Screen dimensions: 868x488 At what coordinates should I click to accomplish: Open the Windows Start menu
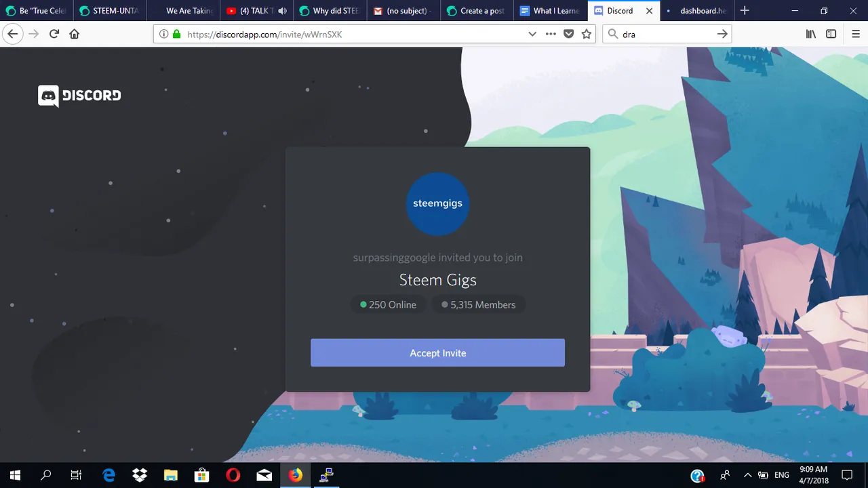point(15,475)
